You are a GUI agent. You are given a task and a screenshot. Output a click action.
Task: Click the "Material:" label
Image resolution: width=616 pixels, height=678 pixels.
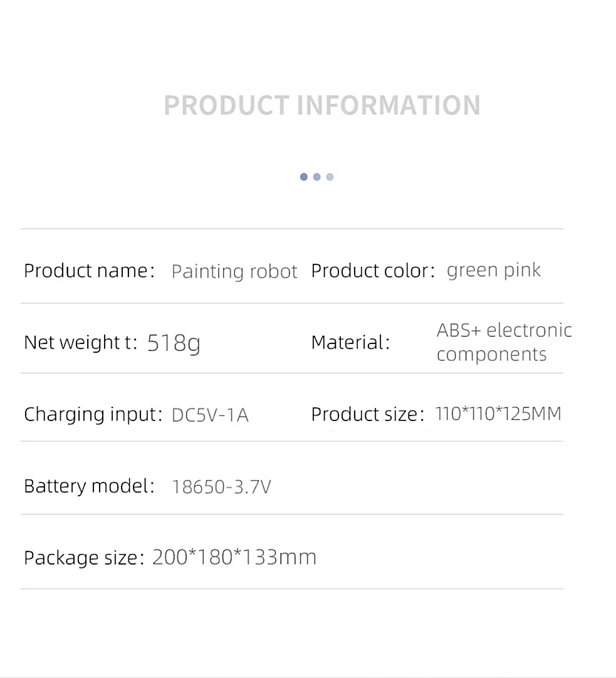click(x=350, y=342)
